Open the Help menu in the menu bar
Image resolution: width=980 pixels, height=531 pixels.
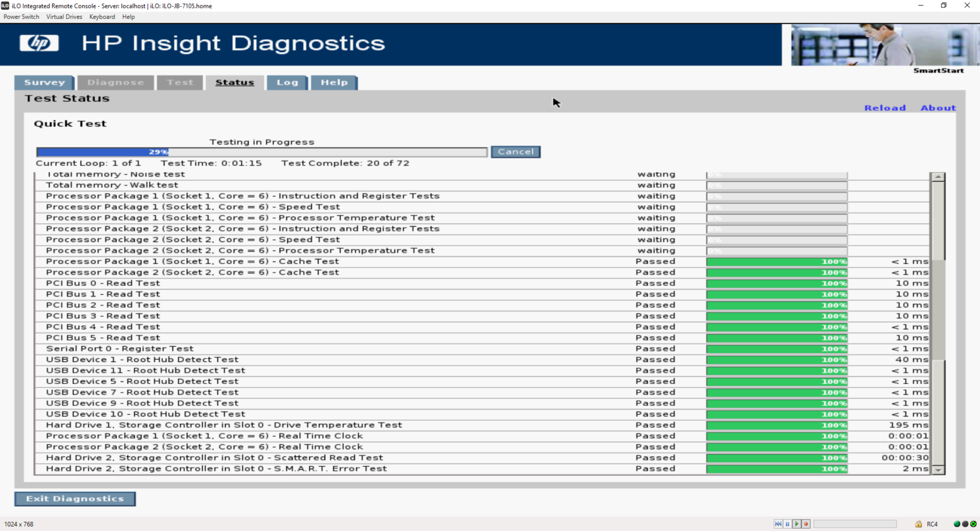[x=129, y=17]
